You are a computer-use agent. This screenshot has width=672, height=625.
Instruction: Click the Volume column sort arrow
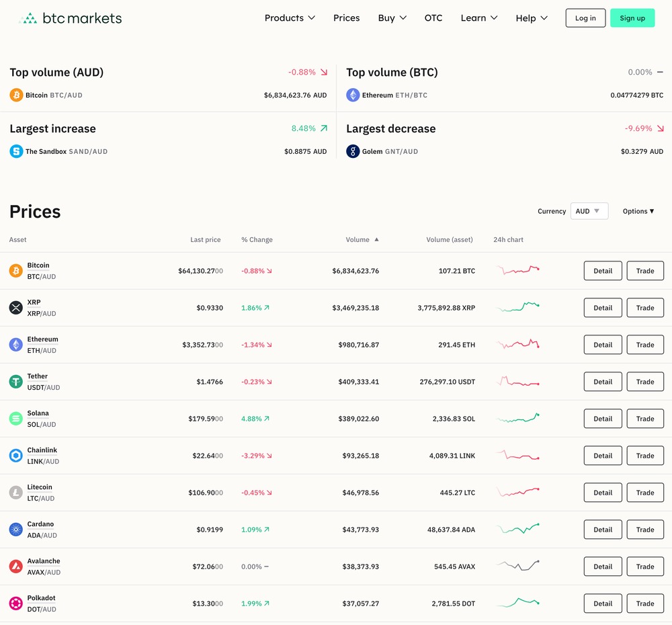[x=376, y=240]
